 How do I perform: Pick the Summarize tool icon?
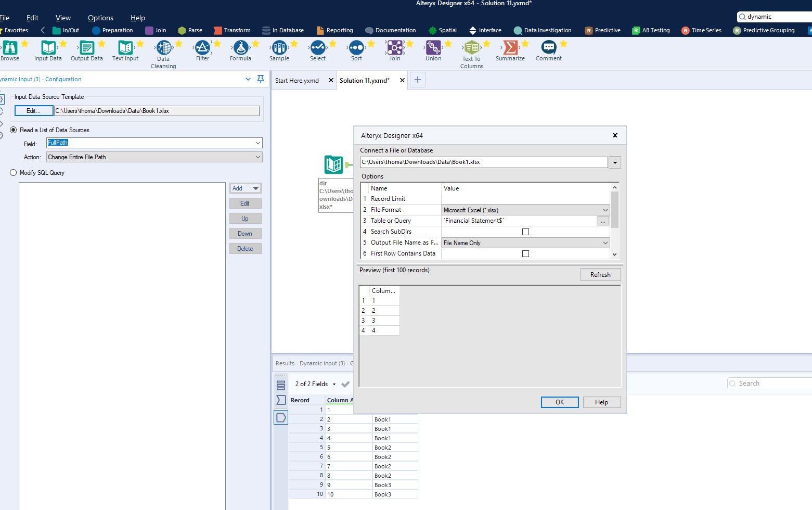510,48
